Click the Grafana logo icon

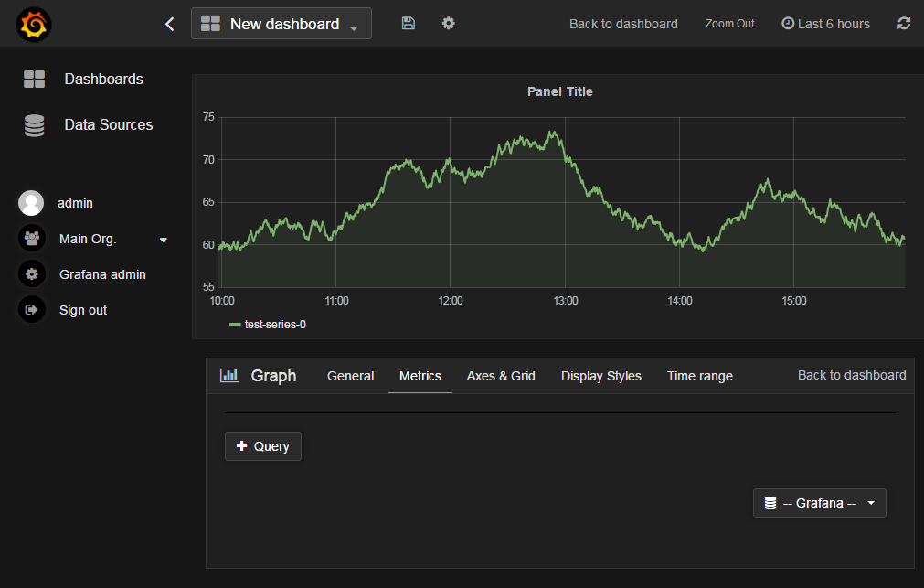click(x=34, y=24)
